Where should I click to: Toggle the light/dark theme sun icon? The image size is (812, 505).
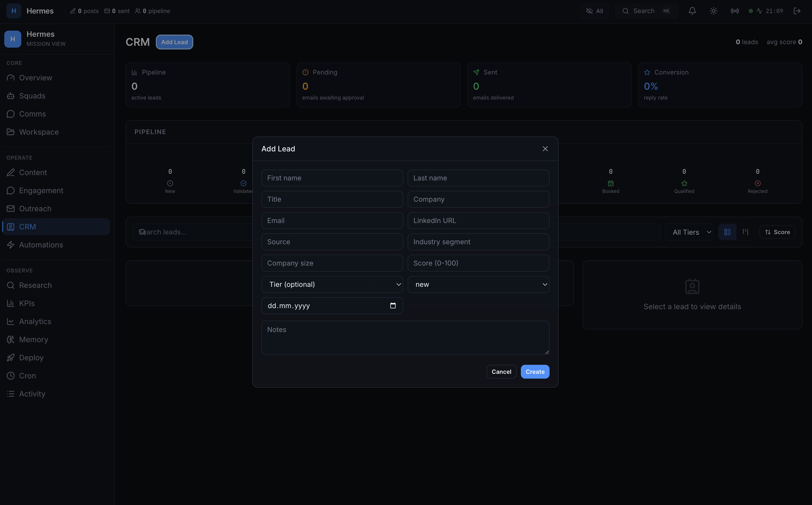(x=713, y=11)
